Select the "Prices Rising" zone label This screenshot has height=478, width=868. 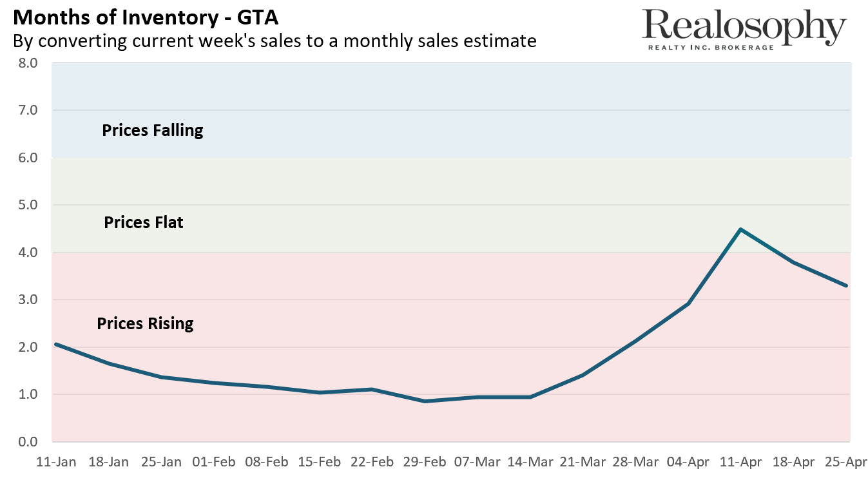(x=145, y=323)
